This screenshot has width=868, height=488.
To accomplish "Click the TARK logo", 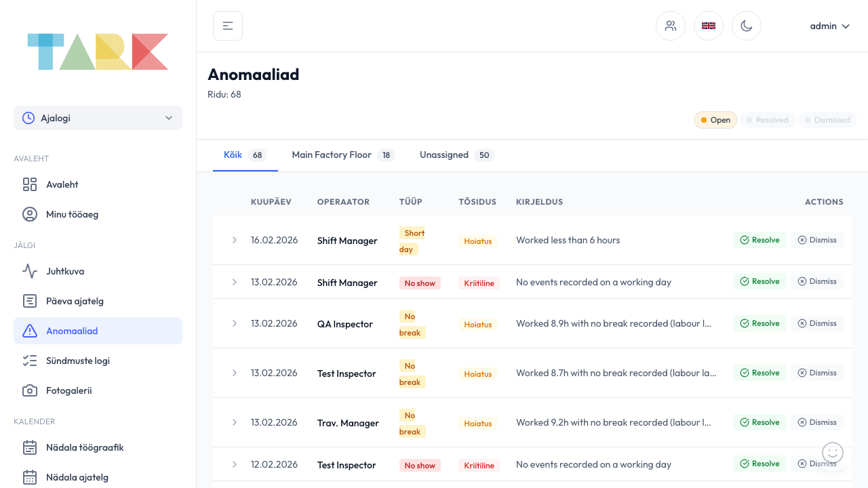I will click(x=98, y=52).
